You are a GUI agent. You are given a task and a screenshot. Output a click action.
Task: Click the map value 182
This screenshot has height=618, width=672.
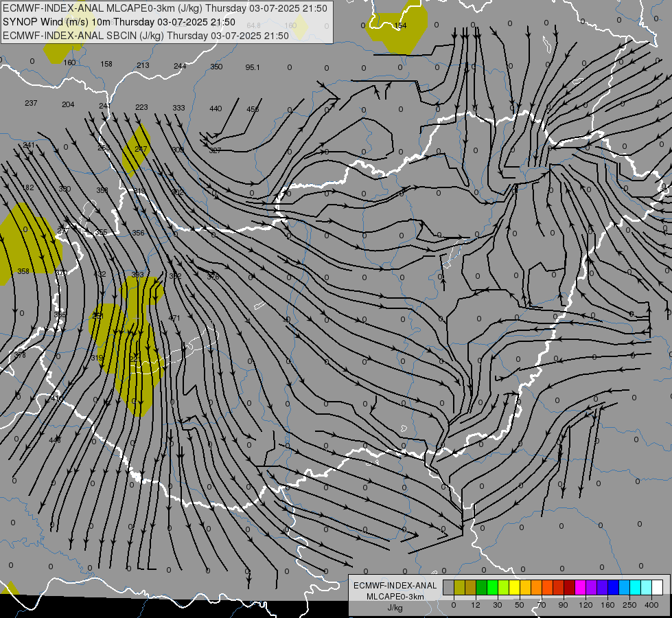tap(28, 188)
